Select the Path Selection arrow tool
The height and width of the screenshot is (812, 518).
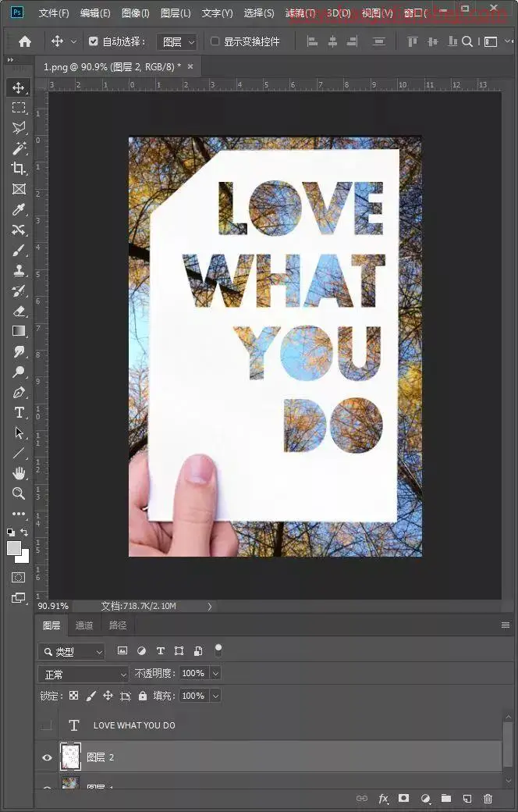pos(19,433)
